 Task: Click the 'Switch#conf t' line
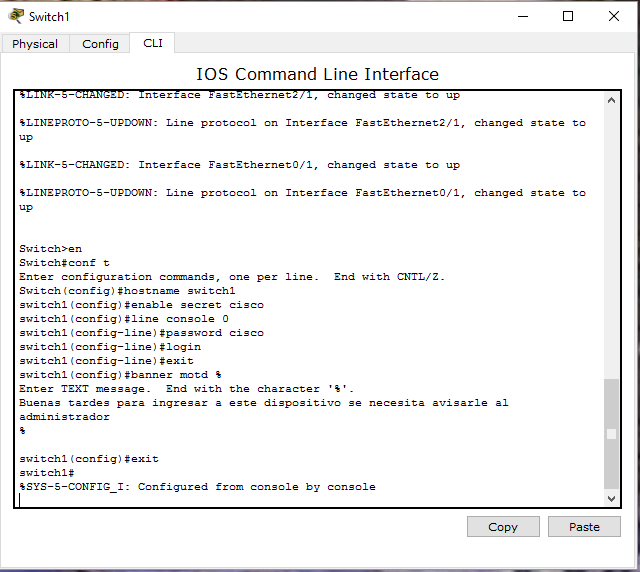(64, 263)
